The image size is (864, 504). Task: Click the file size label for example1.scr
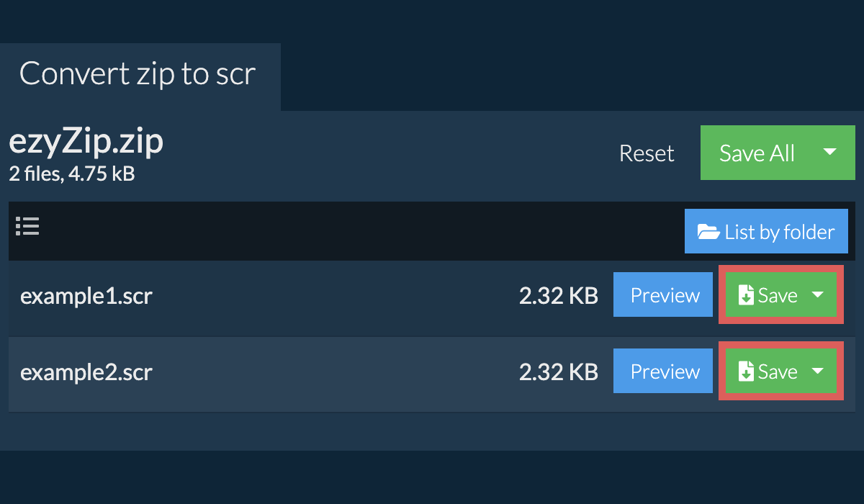click(559, 294)
